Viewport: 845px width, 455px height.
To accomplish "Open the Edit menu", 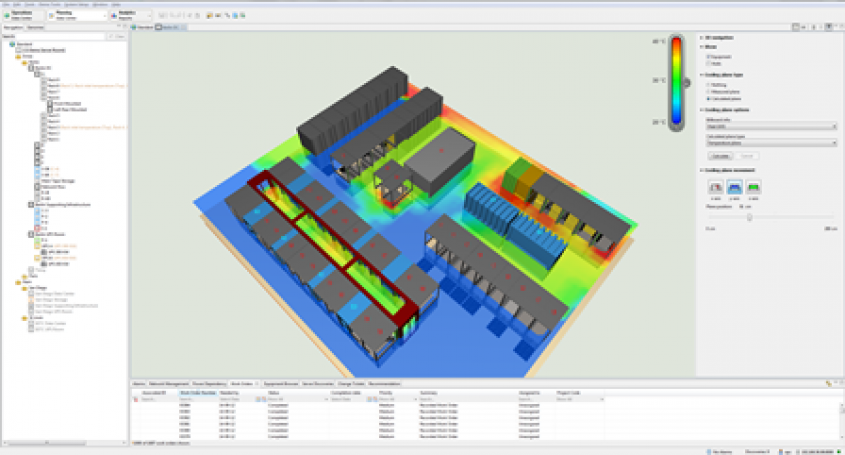I will pos(18,4).
